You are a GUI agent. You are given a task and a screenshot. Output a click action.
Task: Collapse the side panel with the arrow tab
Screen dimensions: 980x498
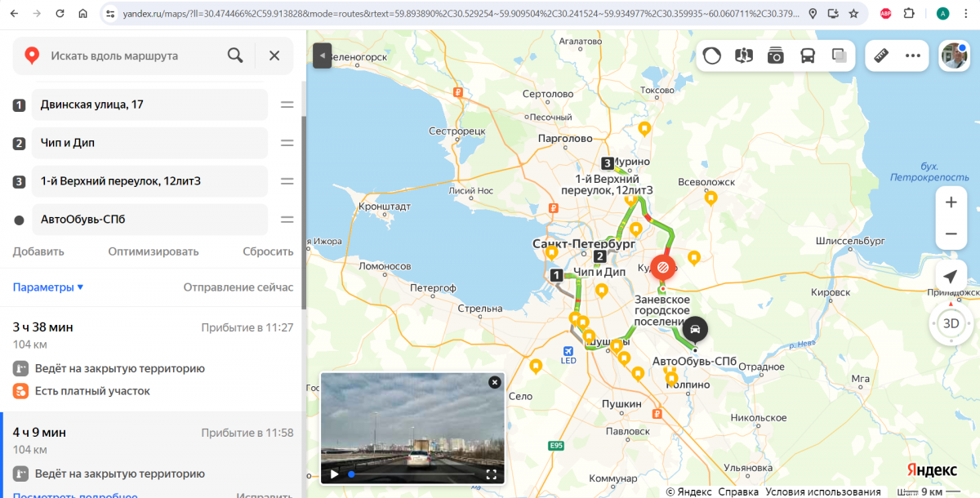pos(323,56)
